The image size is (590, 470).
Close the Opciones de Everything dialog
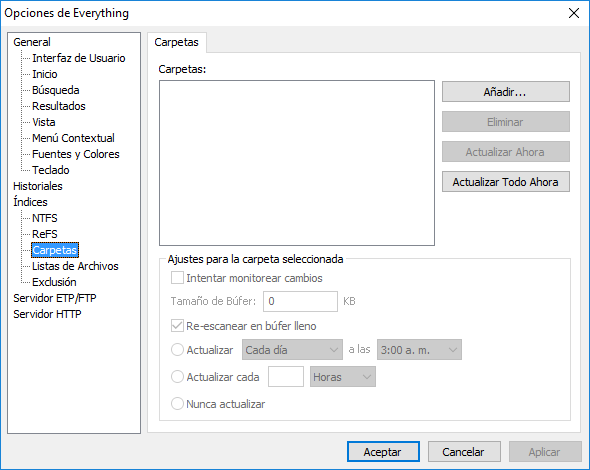pyautogui.click(x=574, y=13)
